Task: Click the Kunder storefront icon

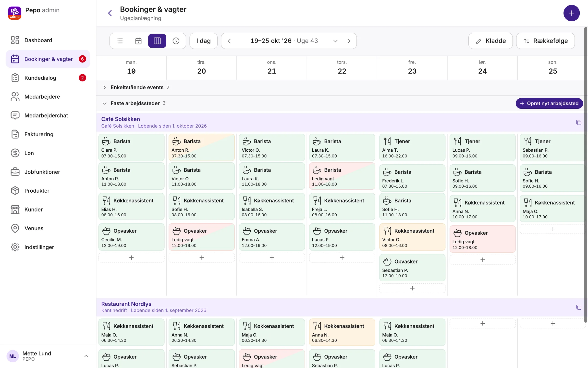Action: 15,210
